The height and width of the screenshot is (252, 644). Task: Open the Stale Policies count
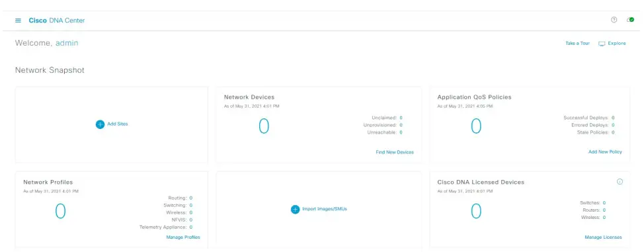613,132
